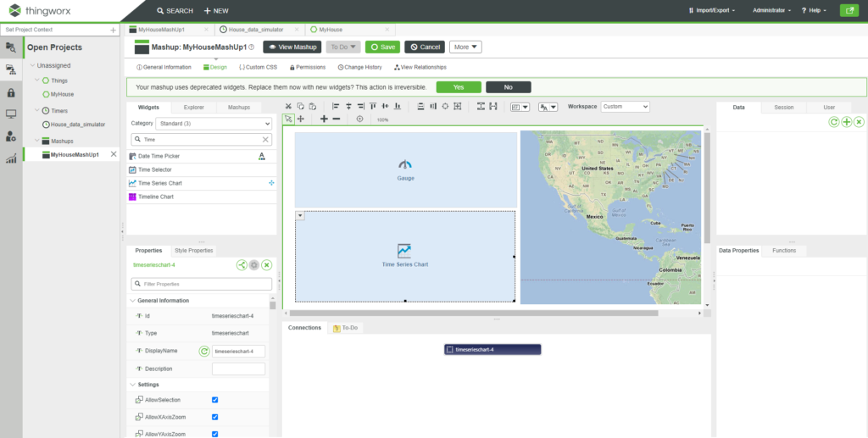The height and width of the screenshot is (438, 868).
Task: Open the user administration icon in sidebar
Action: 10,136
